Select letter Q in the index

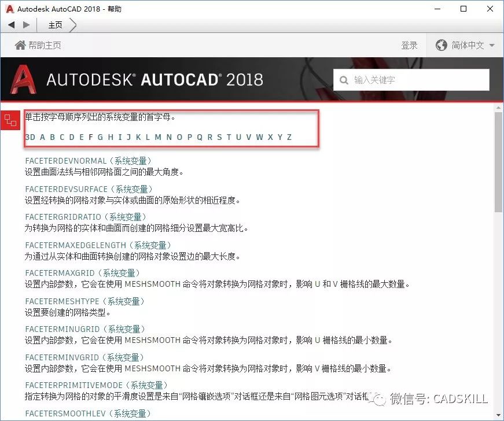click(x=200, y=137)
